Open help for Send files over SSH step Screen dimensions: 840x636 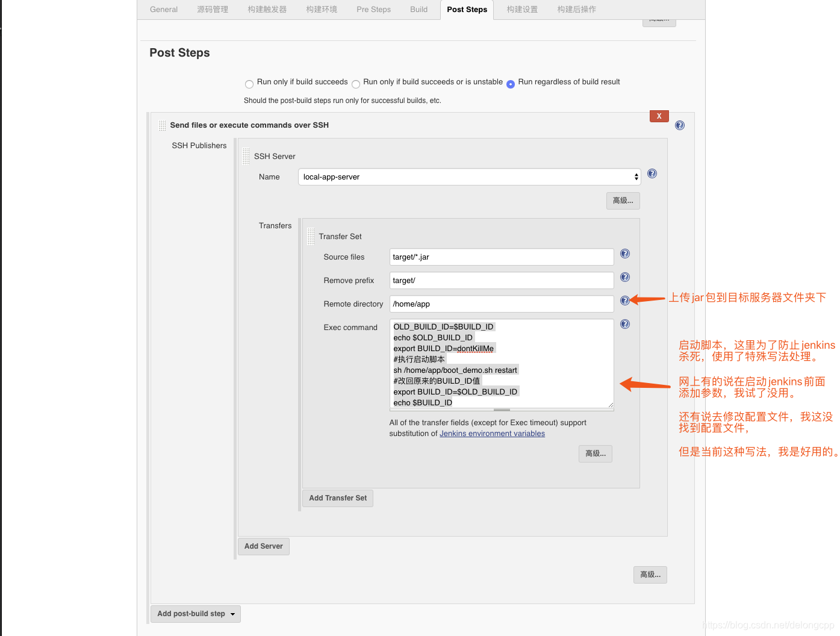pos(679,125)
